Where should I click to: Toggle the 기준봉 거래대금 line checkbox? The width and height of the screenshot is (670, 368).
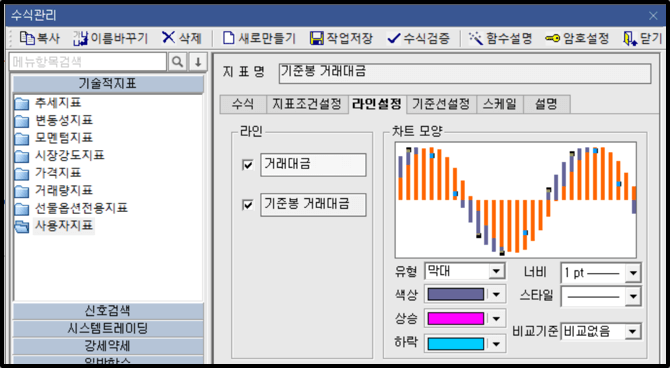pos(247,205)
